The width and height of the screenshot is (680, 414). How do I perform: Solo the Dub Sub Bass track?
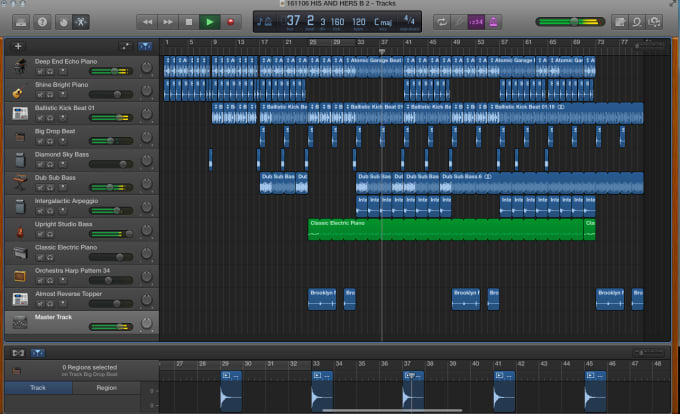[50, 187]
